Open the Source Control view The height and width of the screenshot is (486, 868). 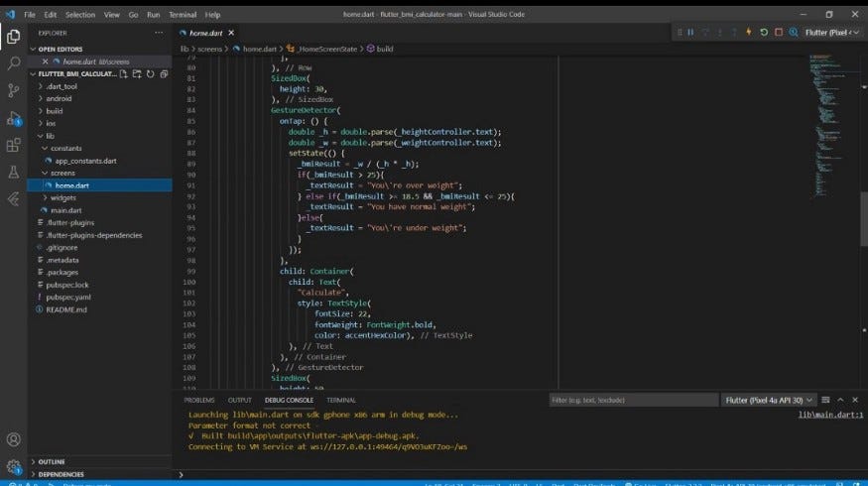pos(13,90)
